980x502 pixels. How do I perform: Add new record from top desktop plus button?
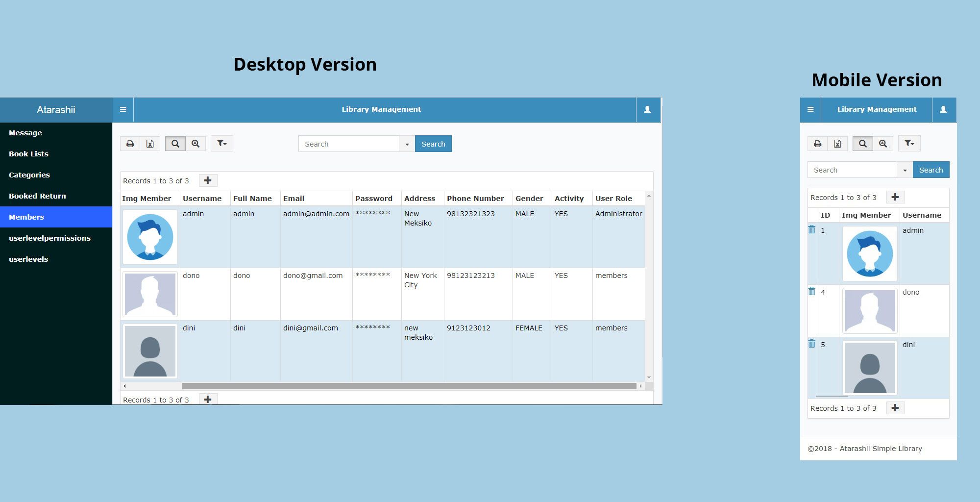[x=208, y=180]
